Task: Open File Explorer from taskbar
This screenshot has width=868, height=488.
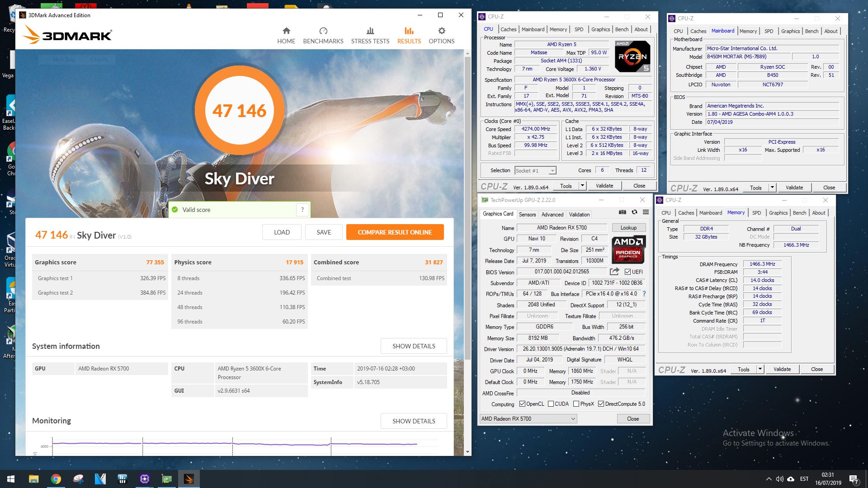Action: click(x=33, y=479)
